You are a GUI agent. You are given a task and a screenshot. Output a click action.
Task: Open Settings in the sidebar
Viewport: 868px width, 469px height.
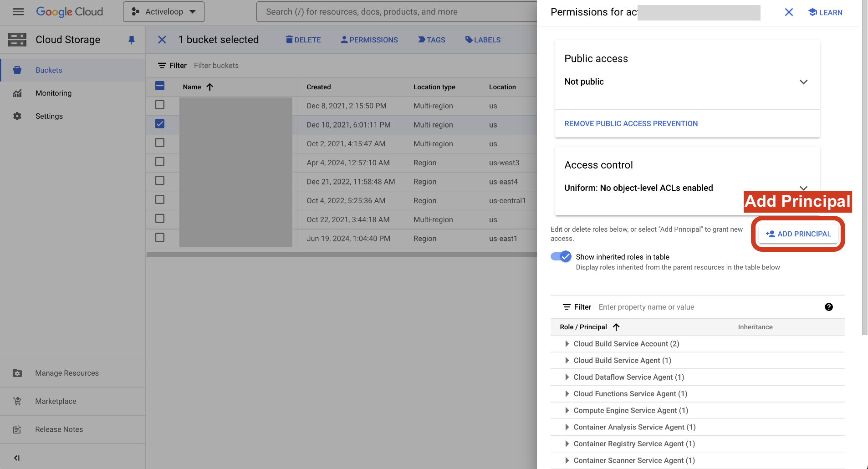tap(49, 116)
